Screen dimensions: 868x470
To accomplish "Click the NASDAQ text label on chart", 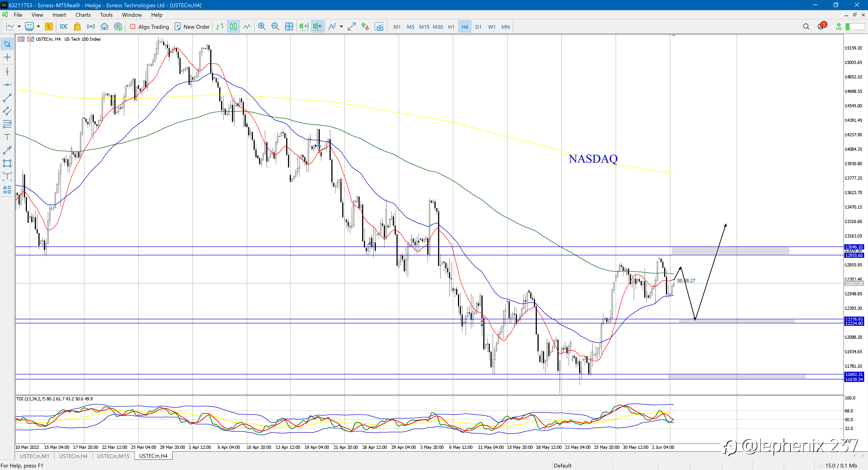I will click(593, 159).
